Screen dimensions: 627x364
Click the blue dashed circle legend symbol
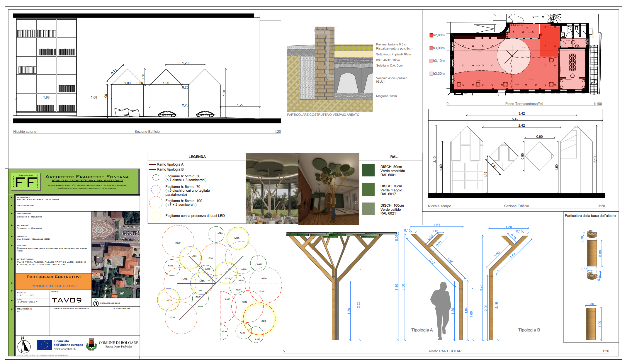156,190
